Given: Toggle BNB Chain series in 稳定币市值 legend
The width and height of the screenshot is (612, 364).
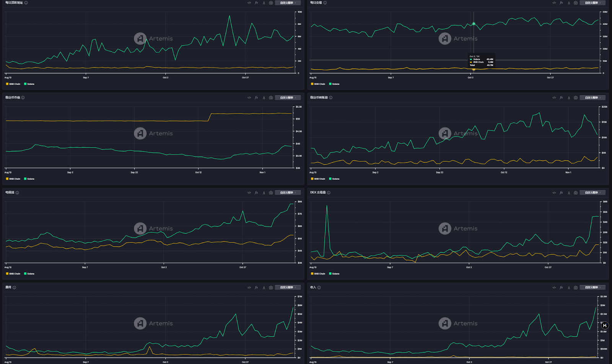Looking at the screenshot, I should (x=13, y=179).
